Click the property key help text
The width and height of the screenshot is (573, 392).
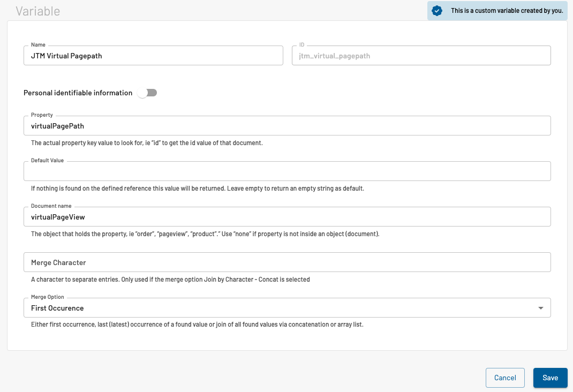pos(147,143)
